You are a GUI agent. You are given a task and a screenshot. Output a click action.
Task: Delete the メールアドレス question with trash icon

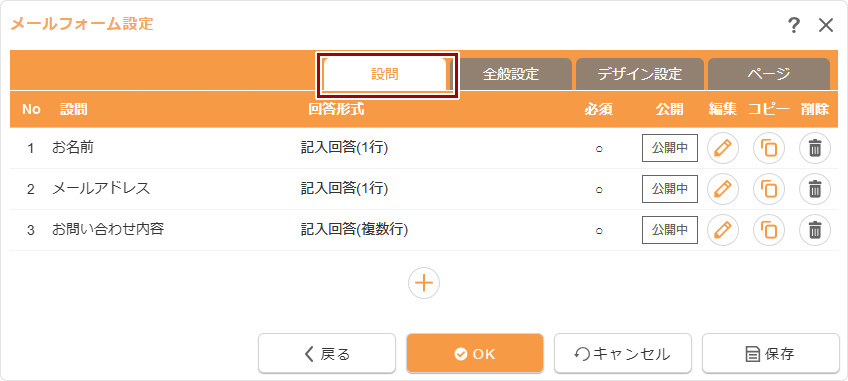(815, 189)
